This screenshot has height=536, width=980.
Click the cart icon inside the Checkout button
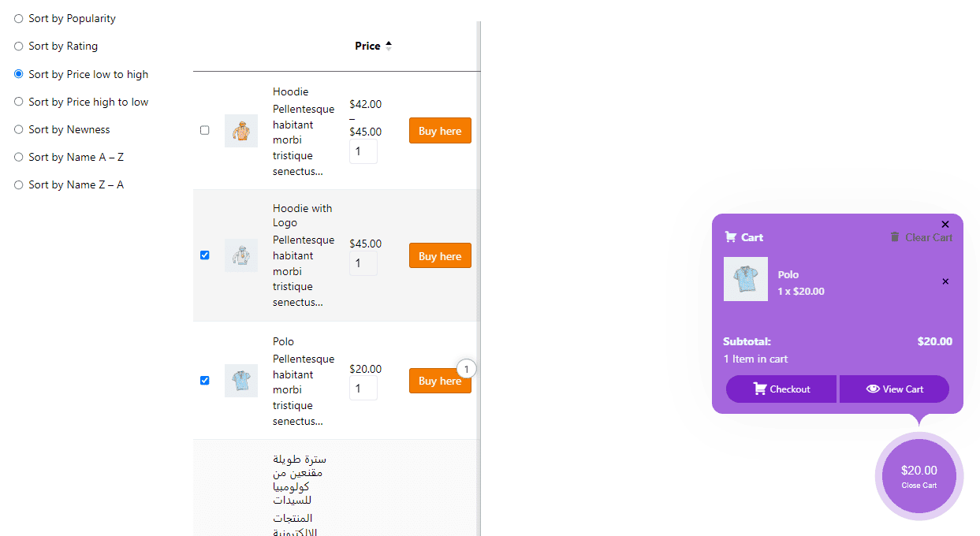[759, 389]
